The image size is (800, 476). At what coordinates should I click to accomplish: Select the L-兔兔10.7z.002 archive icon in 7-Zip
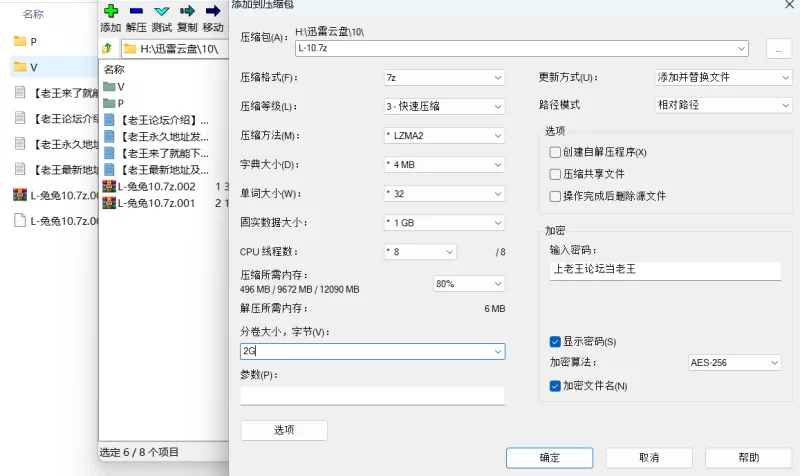pos(109,186)
